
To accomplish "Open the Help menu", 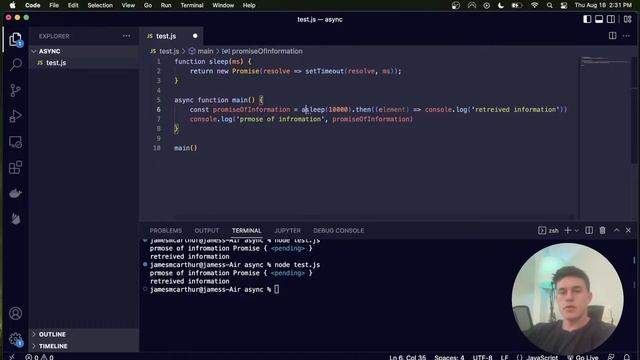I will 249,5.
